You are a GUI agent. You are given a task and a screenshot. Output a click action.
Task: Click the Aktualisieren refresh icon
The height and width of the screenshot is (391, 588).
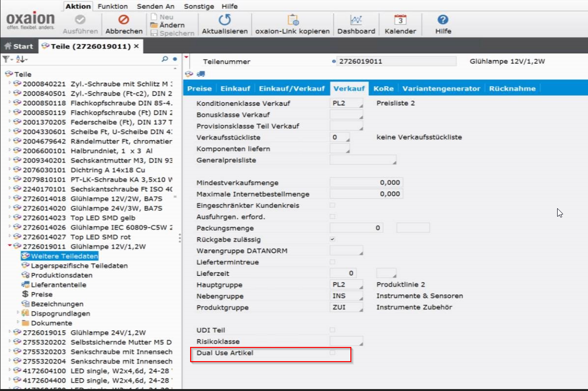tap(224, 20)
